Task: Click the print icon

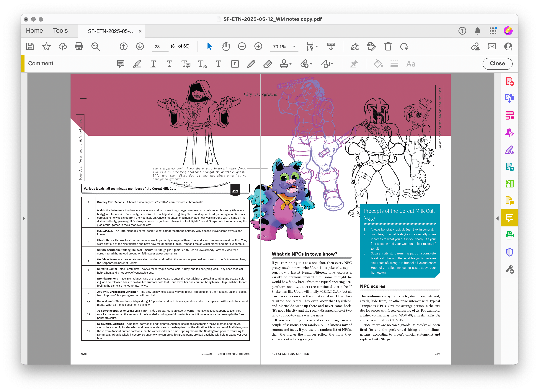Action: [x=79, y=46]
